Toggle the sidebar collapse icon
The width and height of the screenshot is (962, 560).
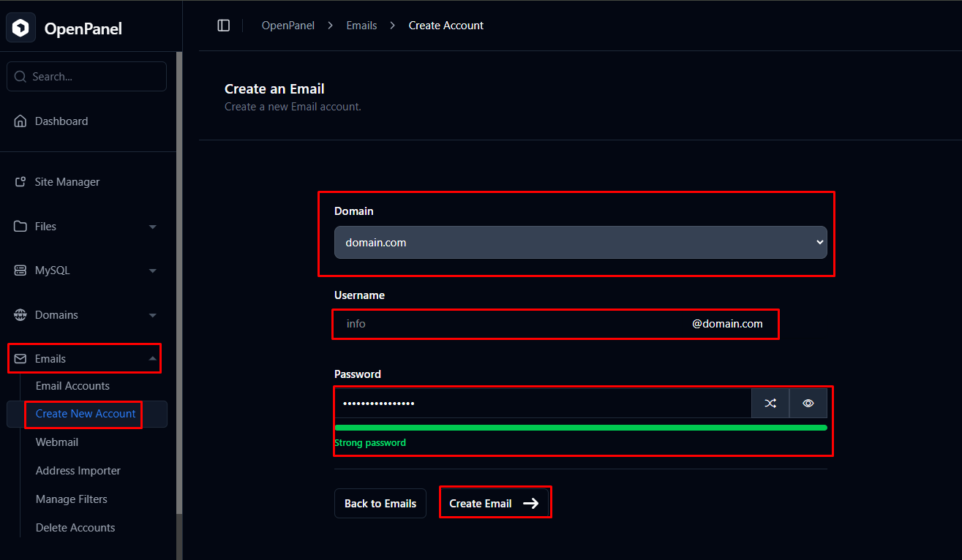click(224, 26)
